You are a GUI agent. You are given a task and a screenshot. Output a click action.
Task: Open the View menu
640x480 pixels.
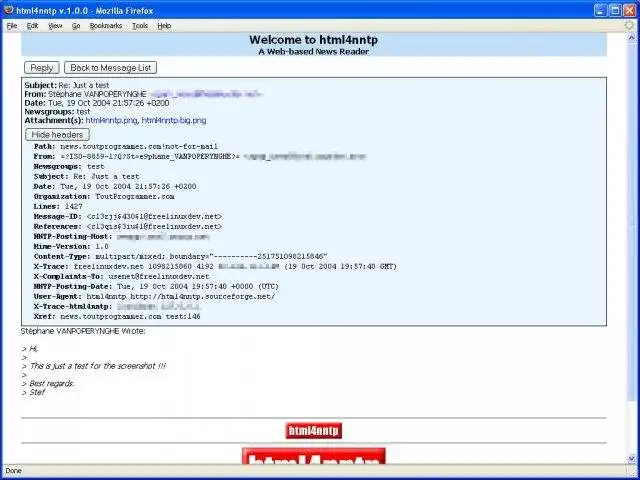point(55,25)
